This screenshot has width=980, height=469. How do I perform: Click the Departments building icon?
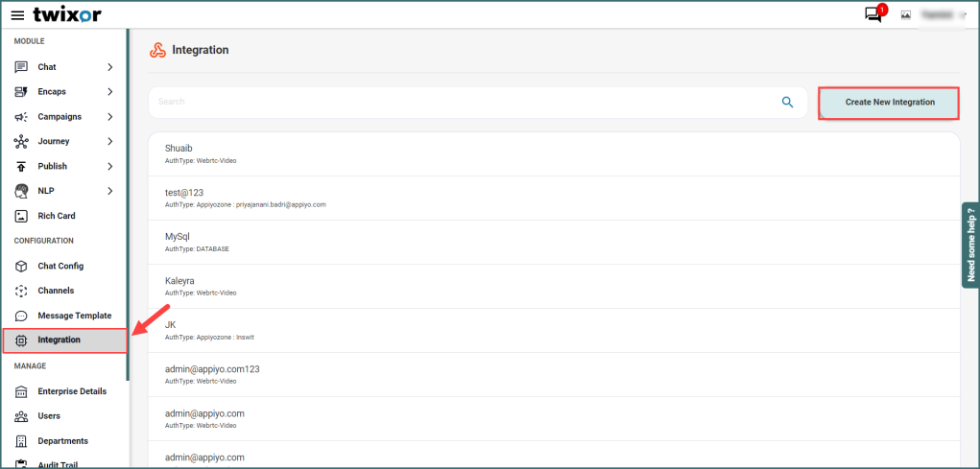[x=21, y=441]
